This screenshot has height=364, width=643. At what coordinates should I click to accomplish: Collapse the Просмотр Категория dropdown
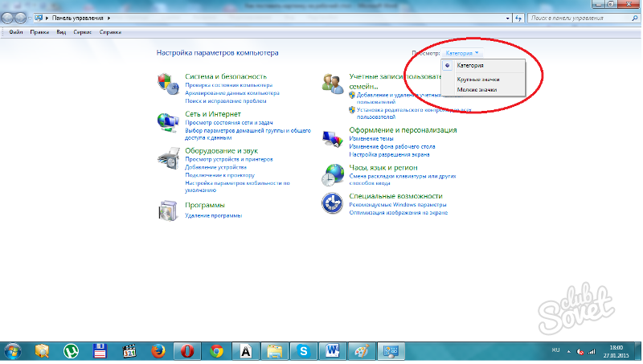(x=461, y=52)
